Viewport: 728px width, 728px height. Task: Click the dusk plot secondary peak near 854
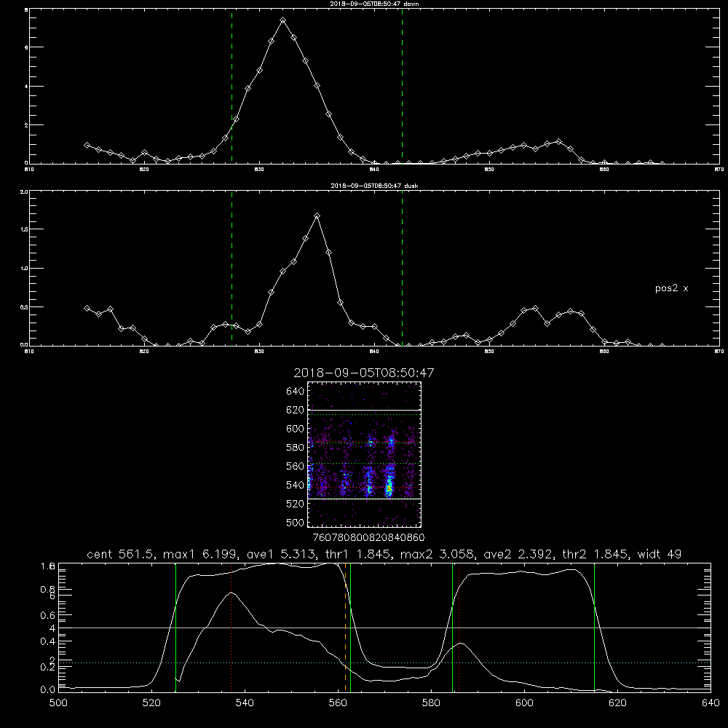535,308
